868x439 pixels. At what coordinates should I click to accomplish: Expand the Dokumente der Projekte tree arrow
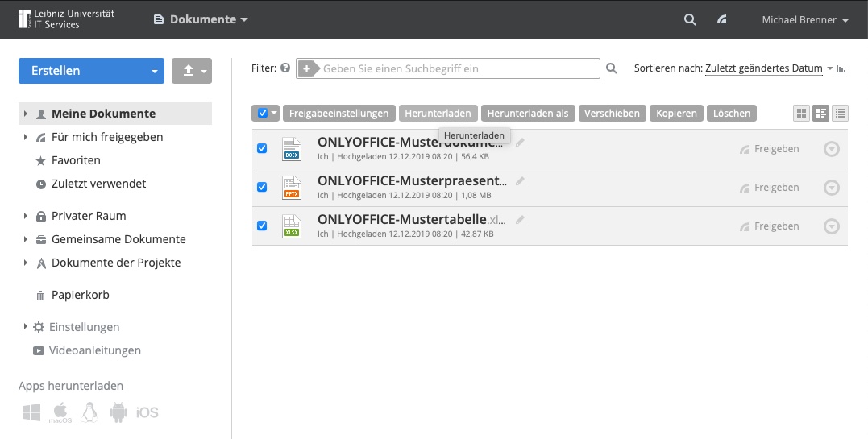point(26,263)
